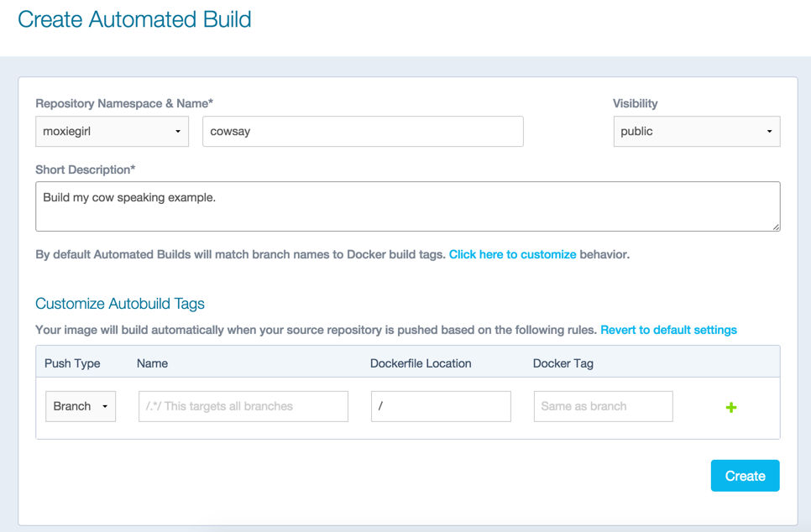This screenshot has height=532, width=811.
Task: Click the 'Repository Namespace & Name' label
Action: [x=124, y=103]
